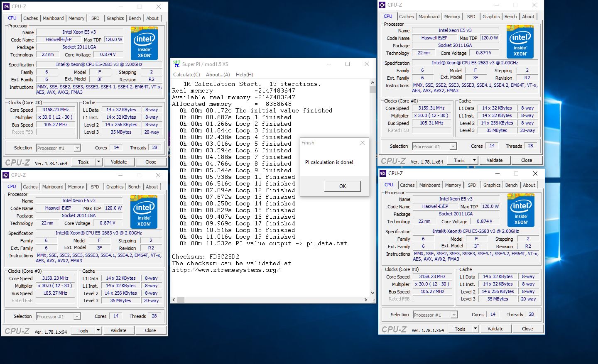Click the up arrow of Super PI's vertical scrollbar
This screenshot has width=598, height=364.
pyautogui.click(x=373, y=83)
